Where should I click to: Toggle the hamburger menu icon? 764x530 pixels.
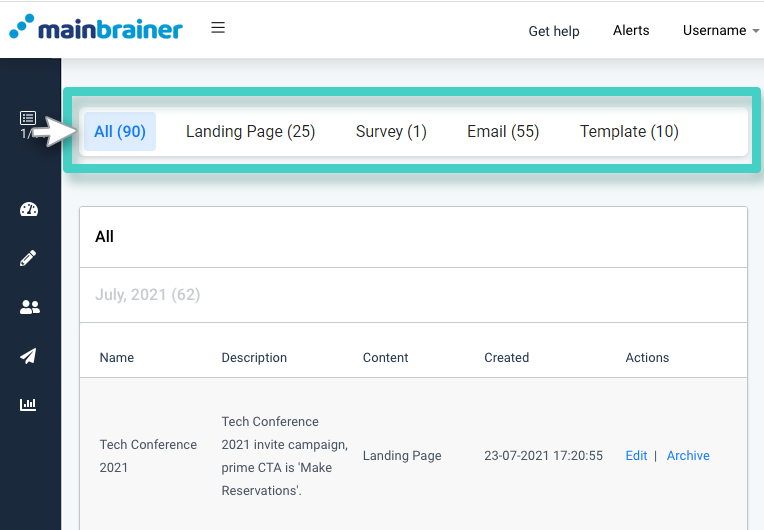218,27
